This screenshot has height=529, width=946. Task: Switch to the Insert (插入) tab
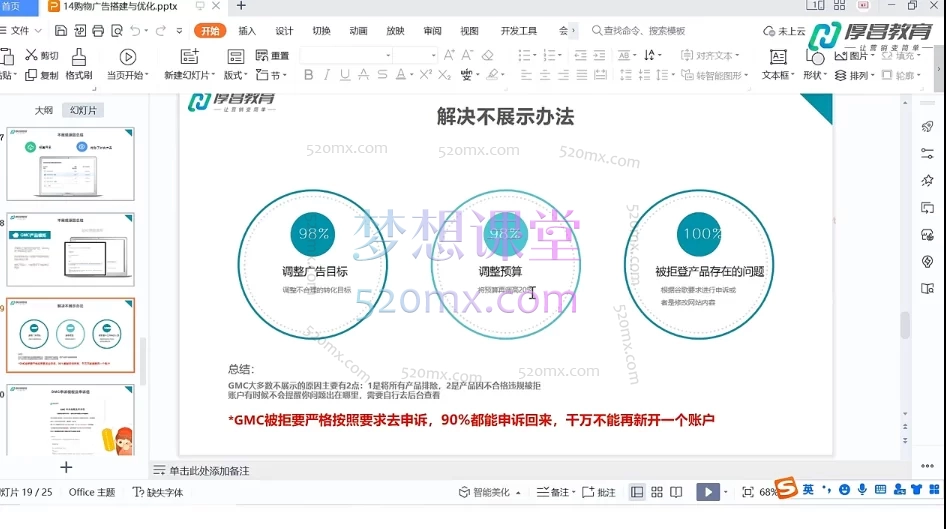coord(247,31)
